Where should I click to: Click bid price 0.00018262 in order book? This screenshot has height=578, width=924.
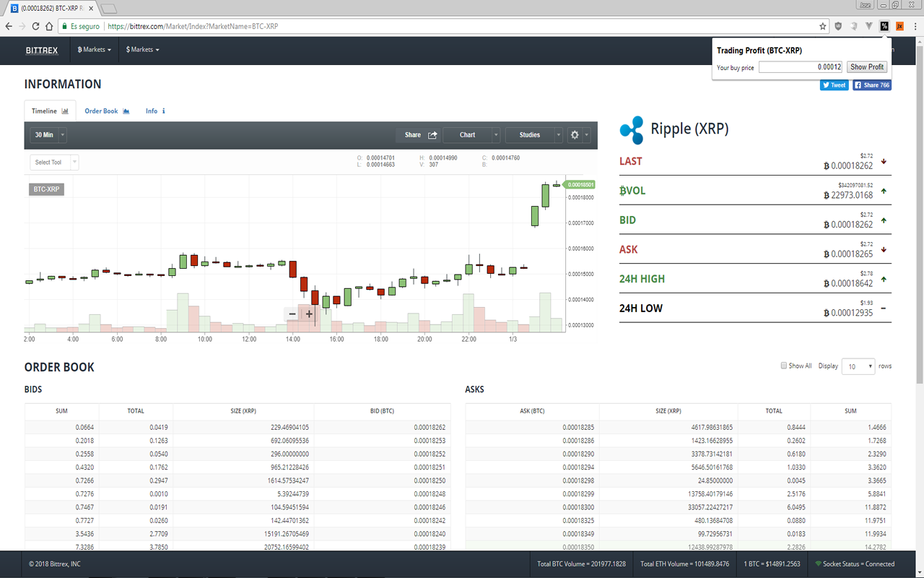point(430,428)
